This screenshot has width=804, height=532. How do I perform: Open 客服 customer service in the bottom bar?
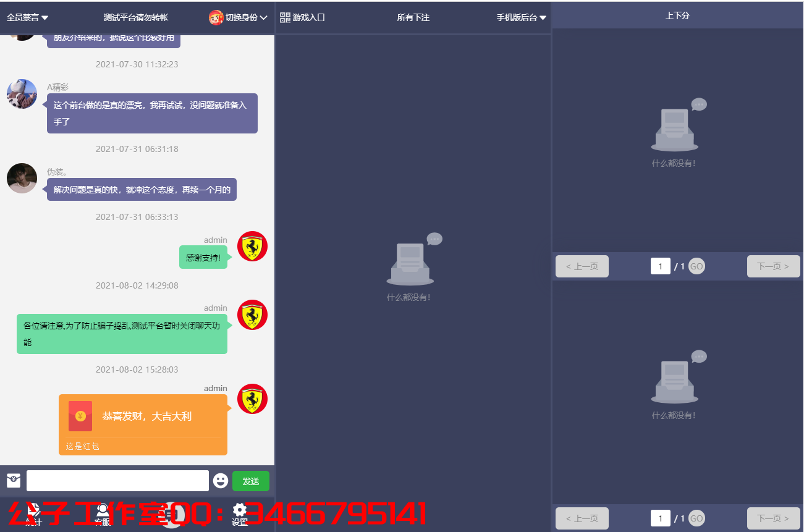103,515
